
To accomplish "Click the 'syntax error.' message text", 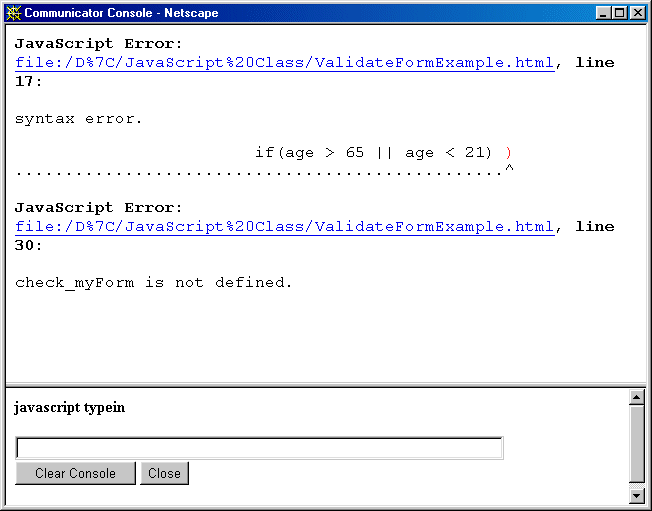I will (x=79, y=119).
